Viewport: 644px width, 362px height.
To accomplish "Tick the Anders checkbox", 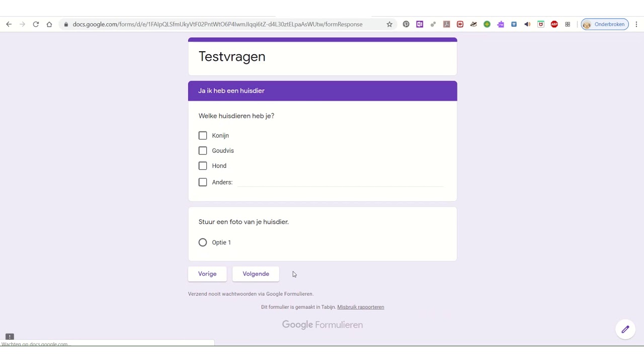I will point(203,182).
